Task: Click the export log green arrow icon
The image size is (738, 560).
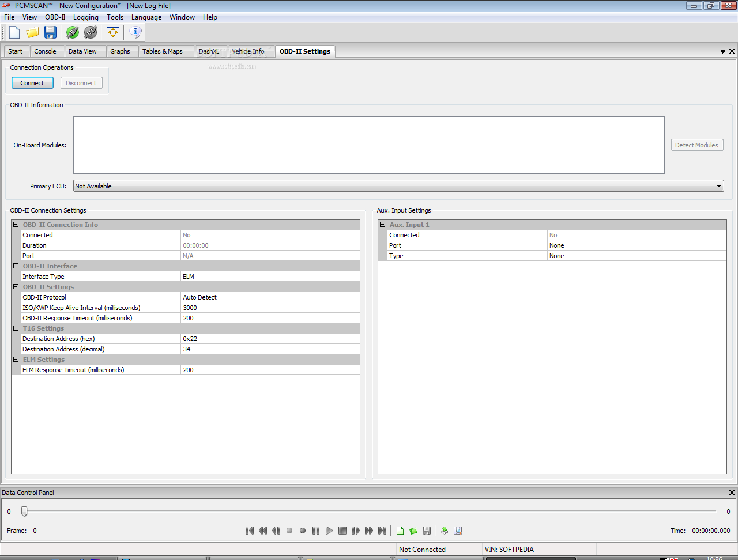Action: click(x=445, y=531)
